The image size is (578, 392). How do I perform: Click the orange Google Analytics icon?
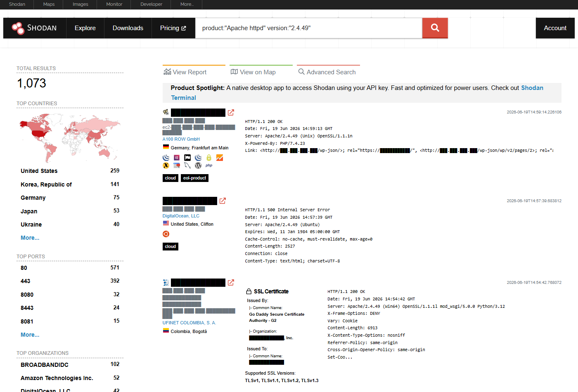click(220, 158)
